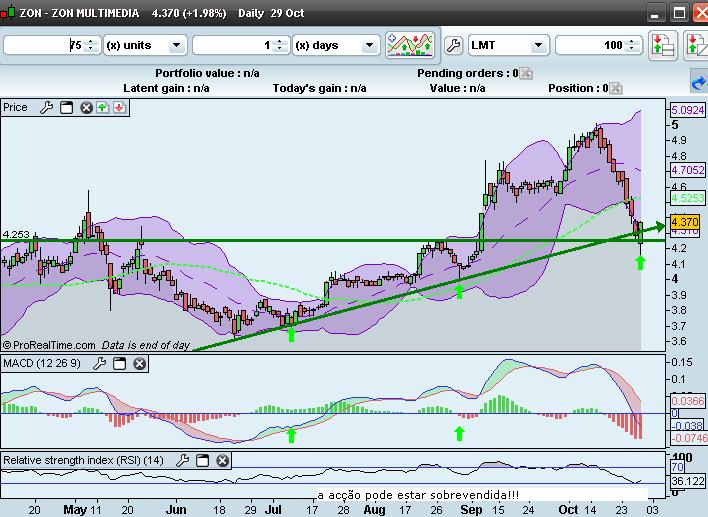Maximize the RSI panel
Viewport: 708px width, 517px height.
(202, 460)
